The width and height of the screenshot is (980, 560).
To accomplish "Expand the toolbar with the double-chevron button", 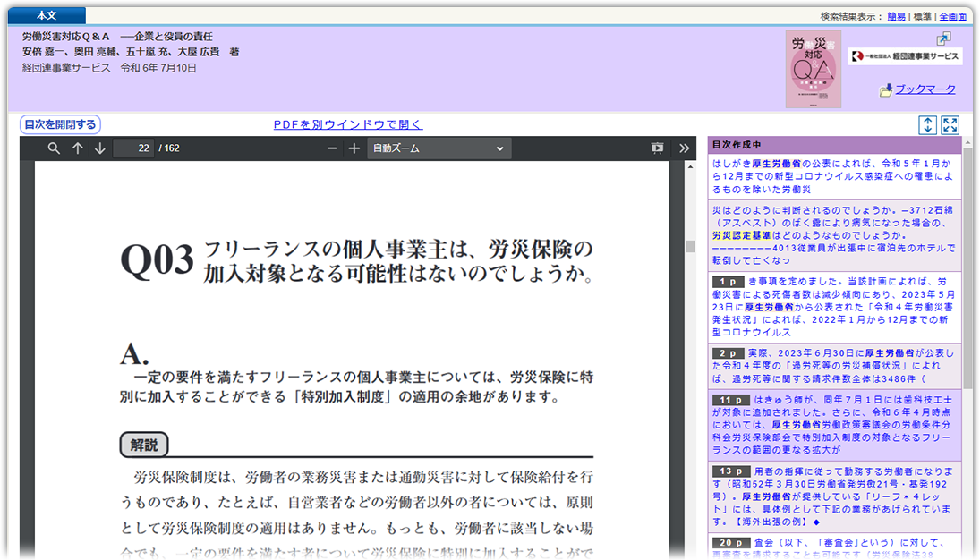I will pos(684,148).
